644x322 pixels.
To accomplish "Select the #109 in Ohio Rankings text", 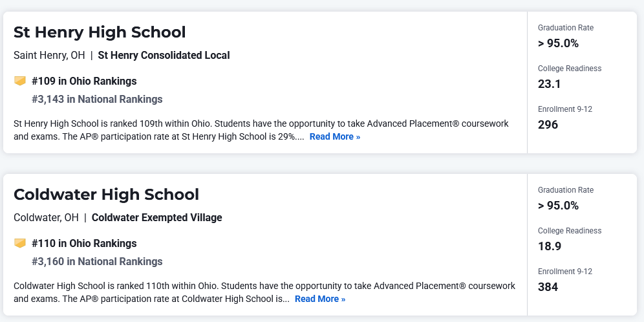I will pos(84,81).
